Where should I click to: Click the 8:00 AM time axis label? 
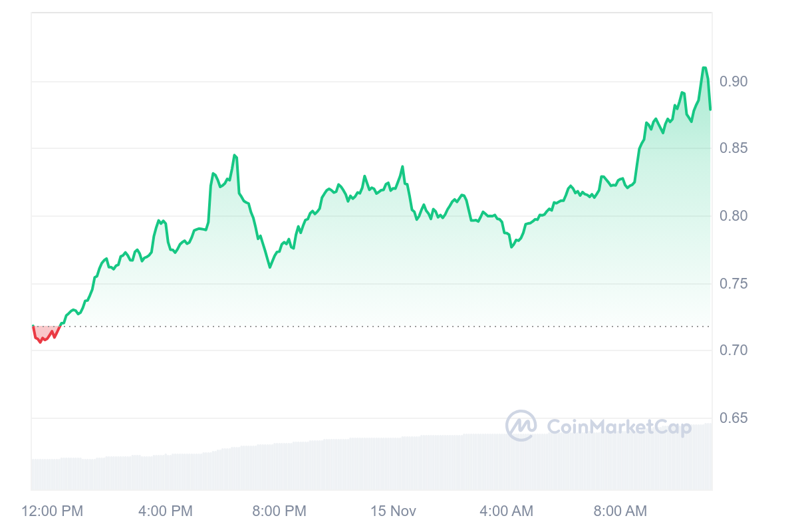620,511
